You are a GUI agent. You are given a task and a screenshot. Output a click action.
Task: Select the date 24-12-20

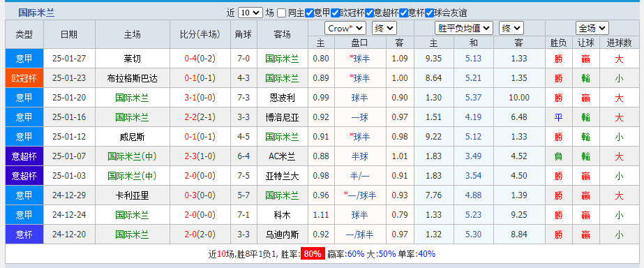69,234
